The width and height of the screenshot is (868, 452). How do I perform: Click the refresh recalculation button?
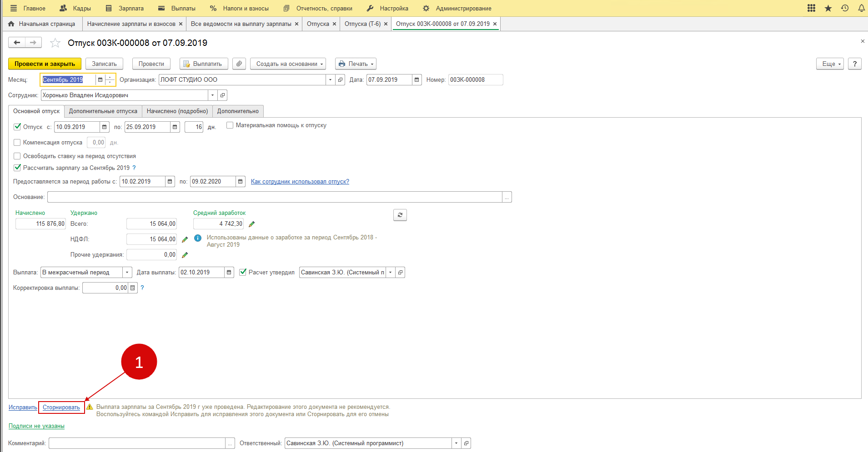tap(400, 215)
